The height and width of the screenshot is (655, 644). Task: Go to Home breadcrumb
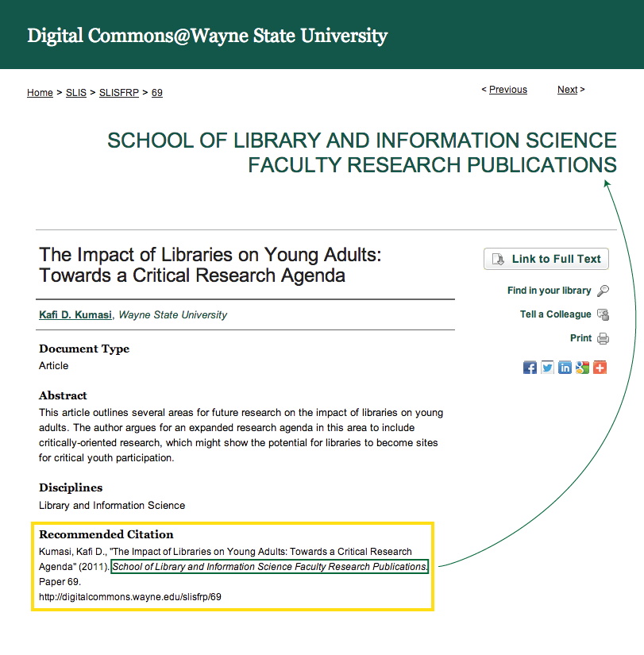[40, 92]
